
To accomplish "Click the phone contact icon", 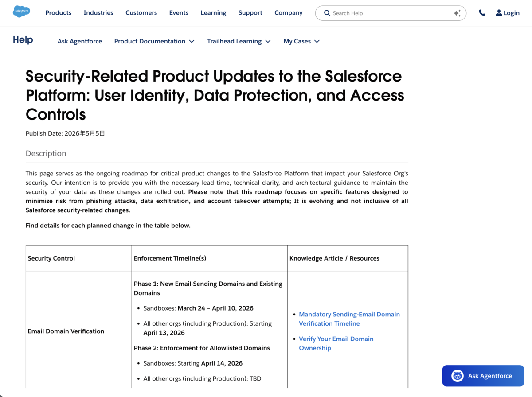I will [482, 13].
